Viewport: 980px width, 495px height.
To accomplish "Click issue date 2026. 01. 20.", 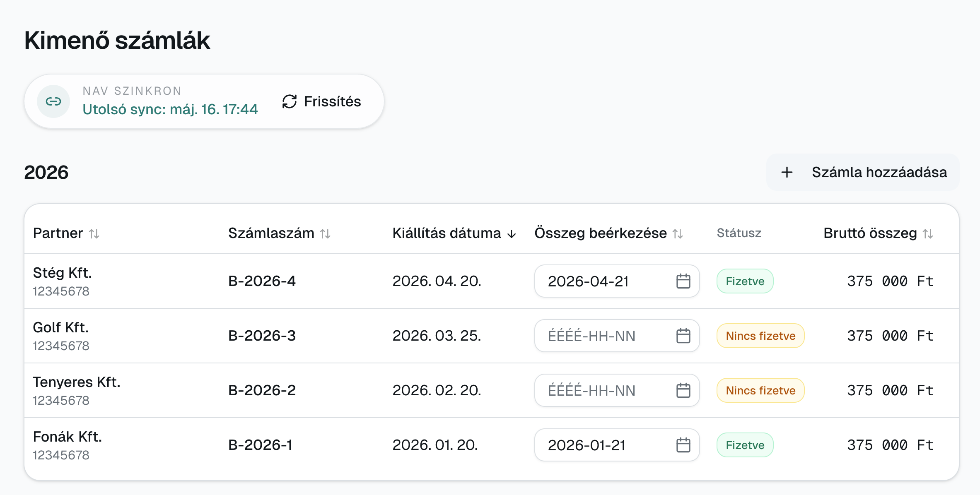I will click(x=435, y=445).
